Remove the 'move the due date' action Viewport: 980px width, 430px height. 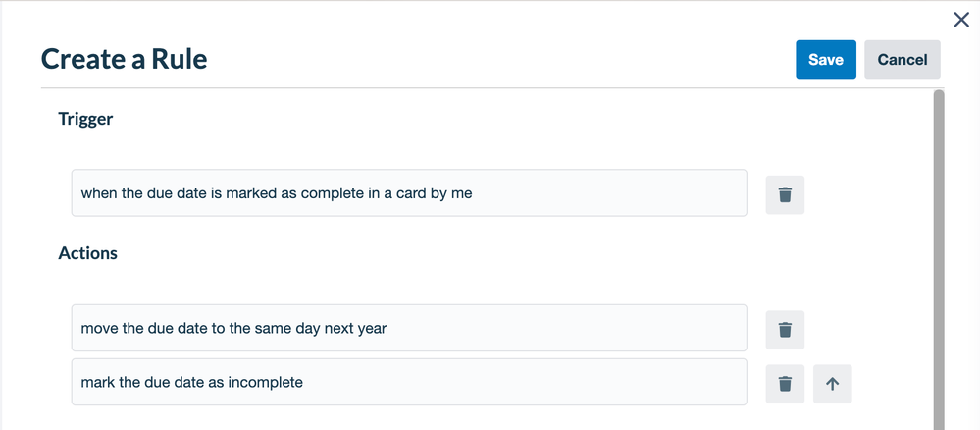[785, 330]
